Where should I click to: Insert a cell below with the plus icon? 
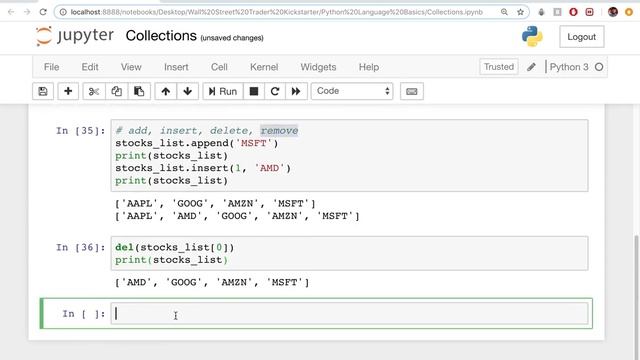coord(68,91)
